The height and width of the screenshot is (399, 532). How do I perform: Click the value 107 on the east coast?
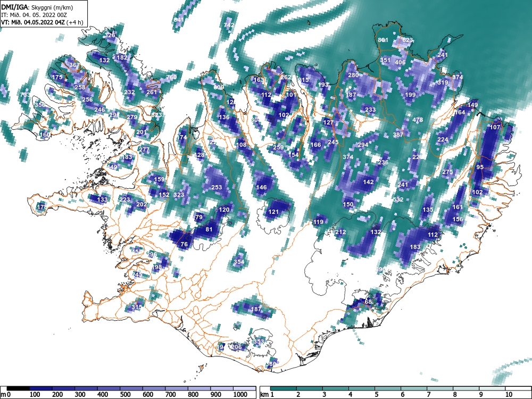click(495, 127)
